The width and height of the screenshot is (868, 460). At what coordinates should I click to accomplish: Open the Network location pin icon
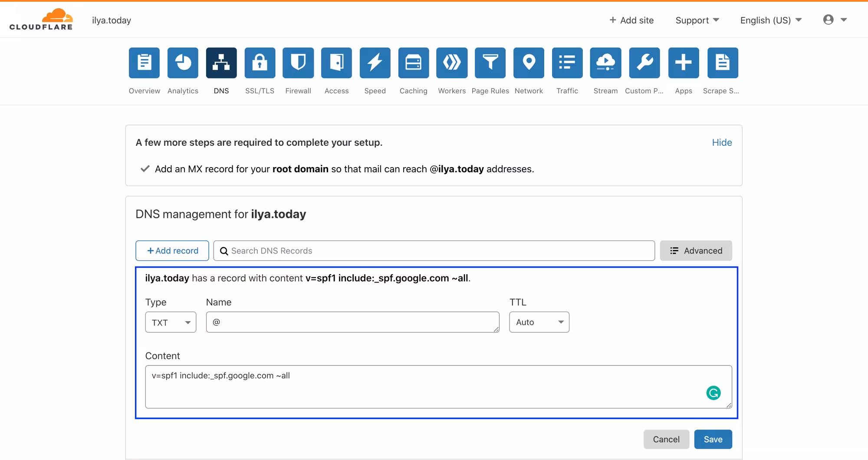(529, 63)
